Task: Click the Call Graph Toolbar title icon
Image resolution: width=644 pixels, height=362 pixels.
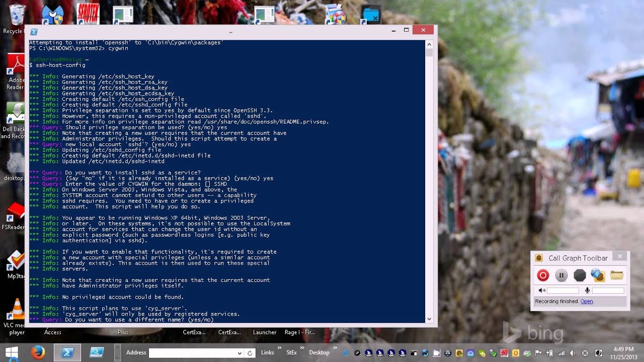Action: point(539,258)
